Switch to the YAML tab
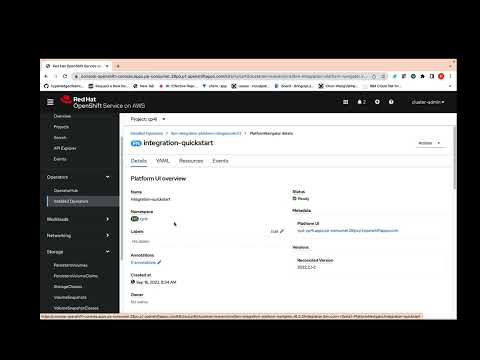Screen dimensions: 480x360 163,161
